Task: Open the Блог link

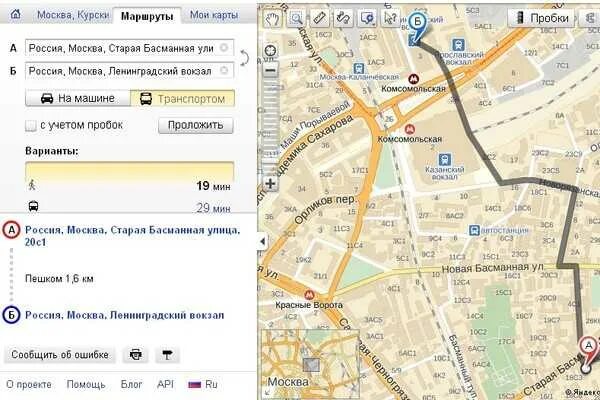Action: pos(131,384)
